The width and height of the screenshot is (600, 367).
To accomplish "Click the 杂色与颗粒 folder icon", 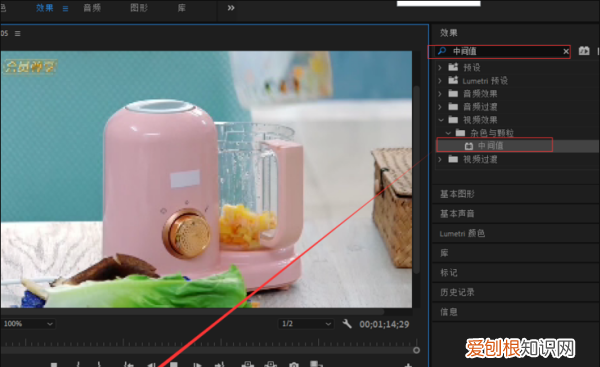I will pyautogui.click(x=460, y=133).
